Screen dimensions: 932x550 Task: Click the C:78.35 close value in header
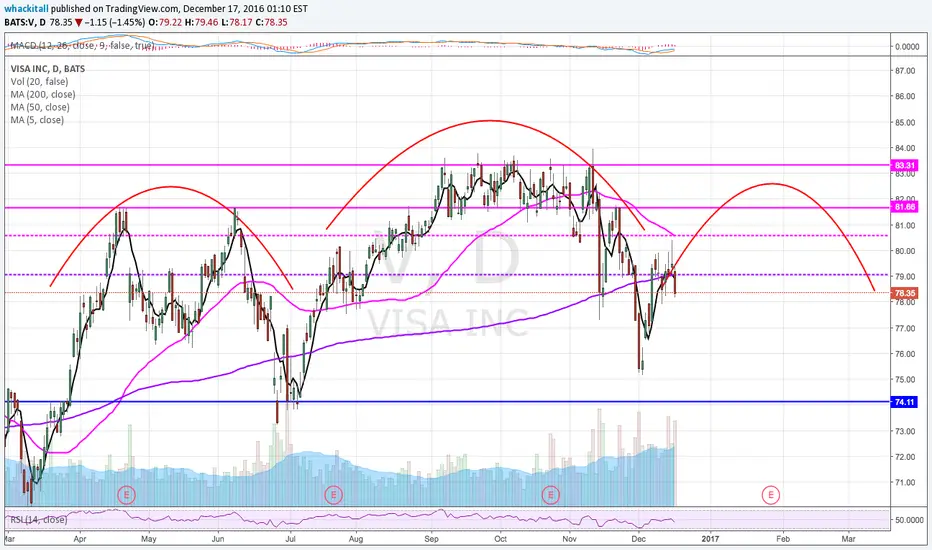tap(272, 23)
